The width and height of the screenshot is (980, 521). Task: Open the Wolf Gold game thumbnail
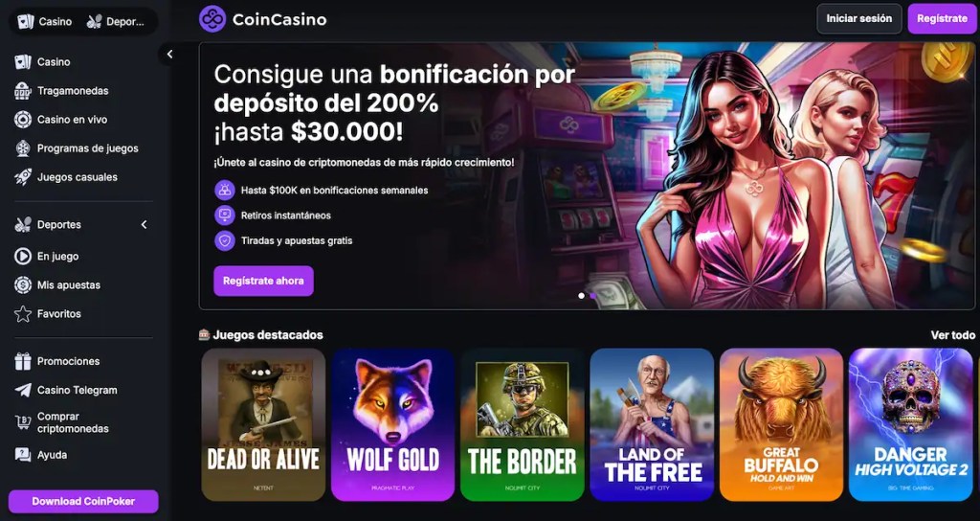click(x=392, y=424)
